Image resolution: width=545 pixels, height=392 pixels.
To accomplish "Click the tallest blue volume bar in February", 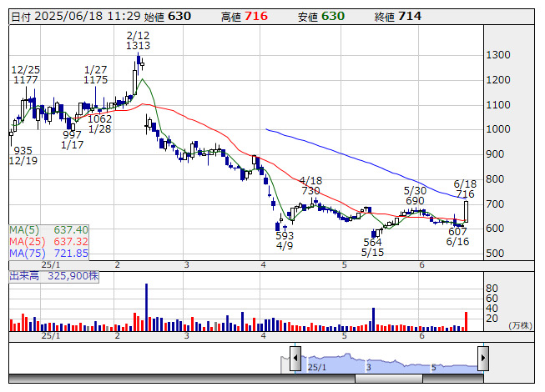I will (x=146, y=307).
